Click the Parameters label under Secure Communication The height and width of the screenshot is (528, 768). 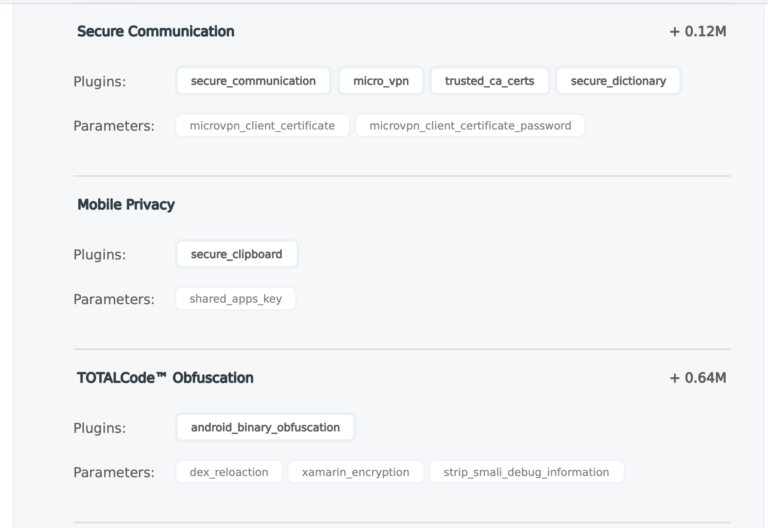(x=114, y=126)
